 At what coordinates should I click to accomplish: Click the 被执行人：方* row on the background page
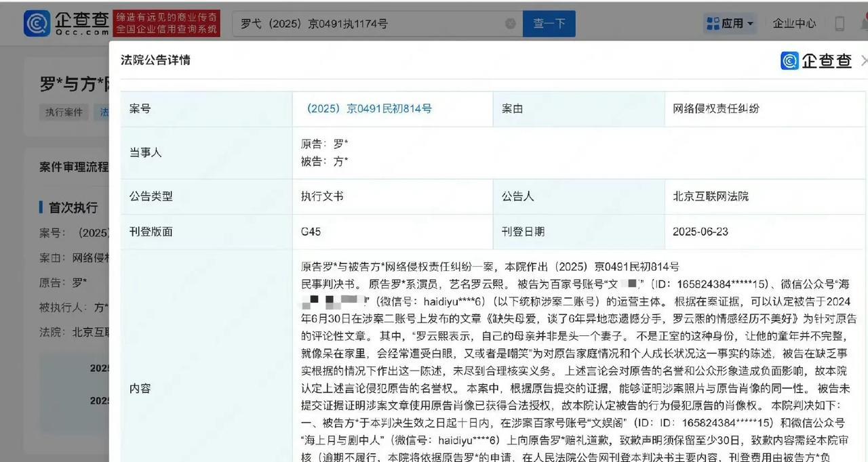point(74,308)
